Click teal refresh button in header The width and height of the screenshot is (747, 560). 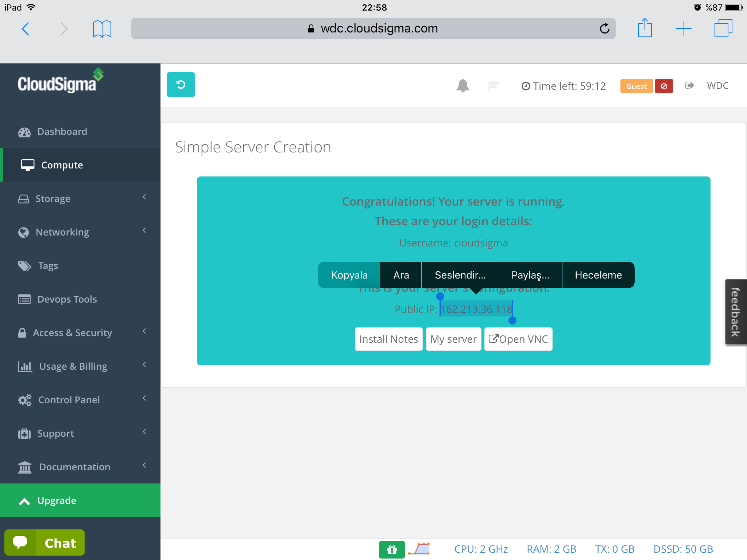(x=181, y=85)
